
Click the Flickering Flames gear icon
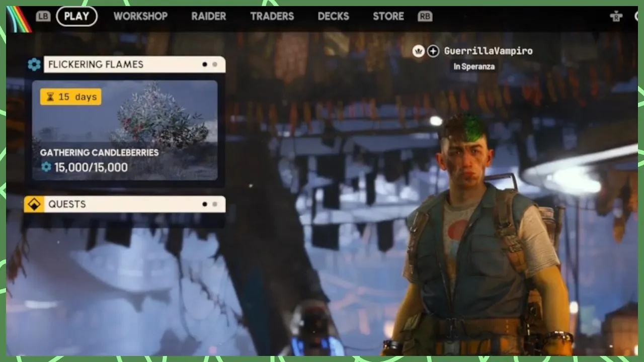(34, 64)
